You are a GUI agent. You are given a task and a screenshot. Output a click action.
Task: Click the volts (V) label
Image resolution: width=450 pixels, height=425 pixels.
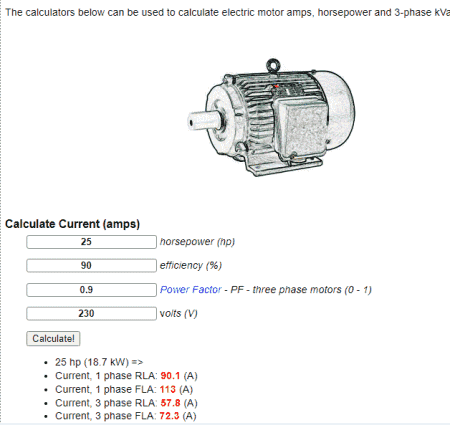click(179, 314)
